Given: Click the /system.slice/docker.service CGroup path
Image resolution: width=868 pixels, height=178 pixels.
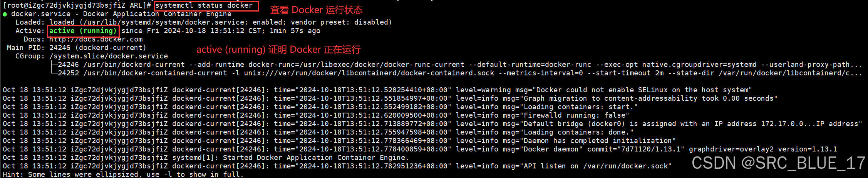Looking at the screenshot, I should 109,56.
